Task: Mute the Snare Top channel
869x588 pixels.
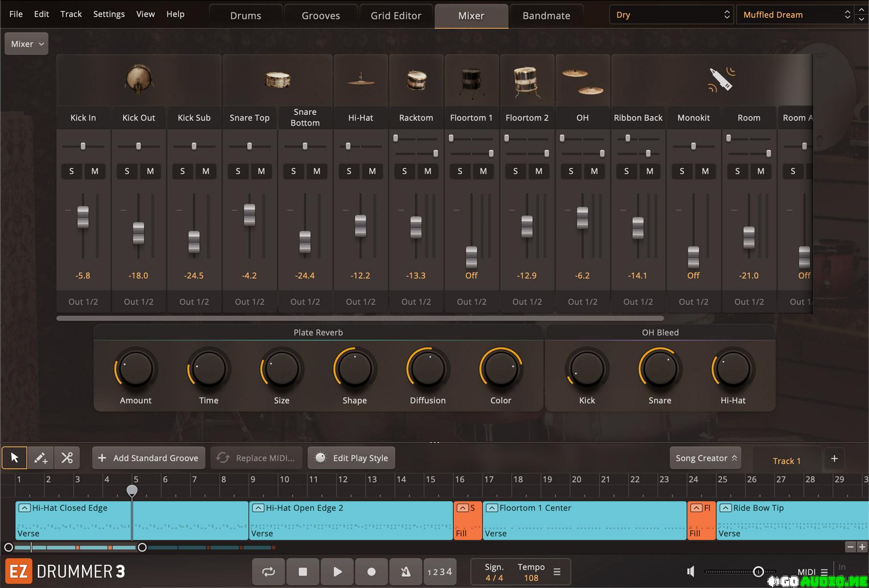Action: [x=261, y=171]
